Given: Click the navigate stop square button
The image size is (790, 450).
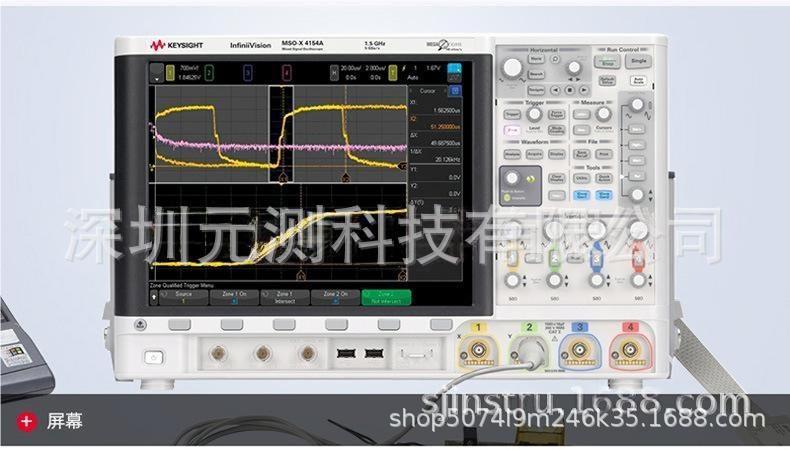Looking at the screenshot, I should [569, 91].
